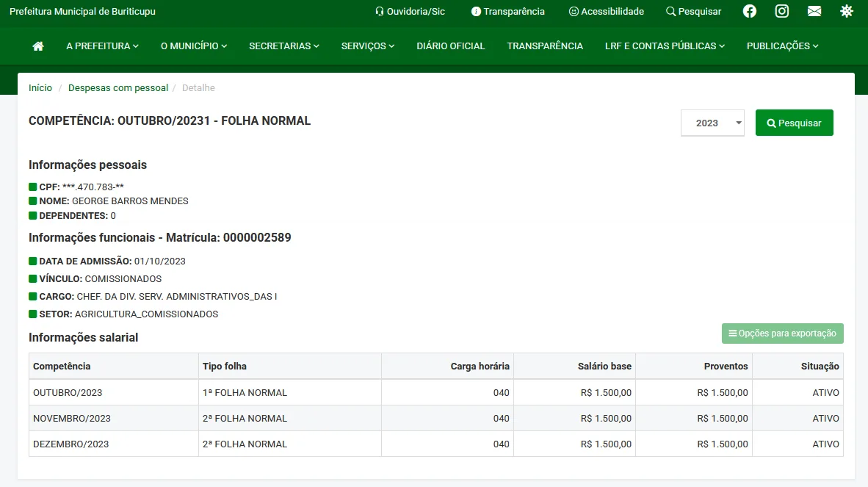Open the 2023 year selector dropdown
Image resolution: width=868 pixels, height=487 pixels.
pyautogui.click(x=712, y=123)
